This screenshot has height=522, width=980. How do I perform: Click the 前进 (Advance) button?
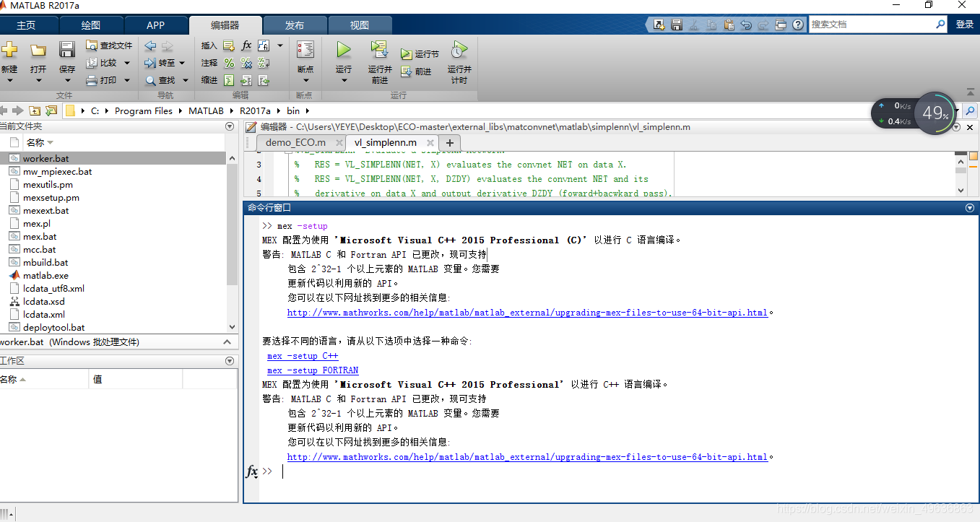click(416, 71)
